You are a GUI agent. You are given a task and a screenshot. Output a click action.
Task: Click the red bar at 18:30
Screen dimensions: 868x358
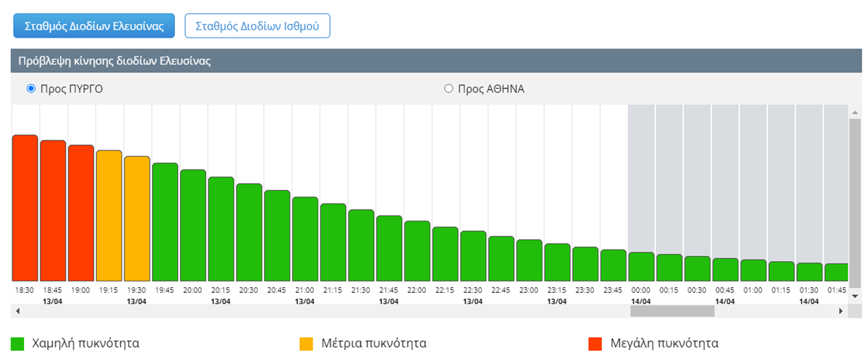coord(25,208)
